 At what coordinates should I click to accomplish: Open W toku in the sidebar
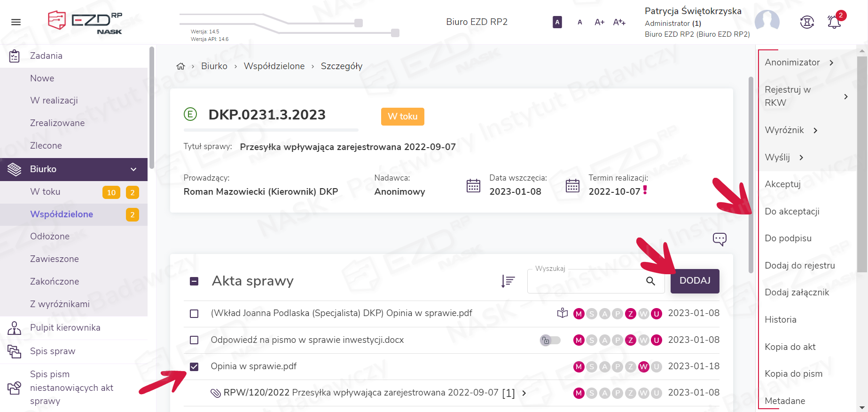tap(45, 192)
